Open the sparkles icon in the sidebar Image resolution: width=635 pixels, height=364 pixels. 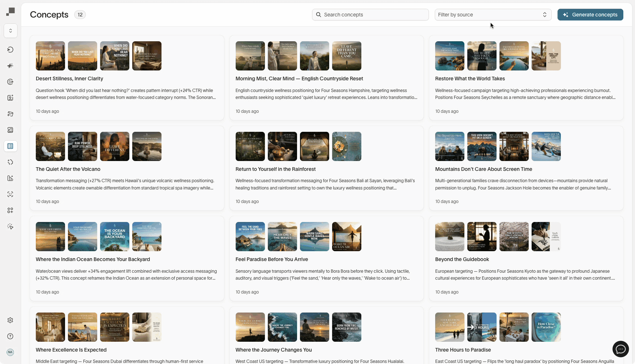point(10,66)
